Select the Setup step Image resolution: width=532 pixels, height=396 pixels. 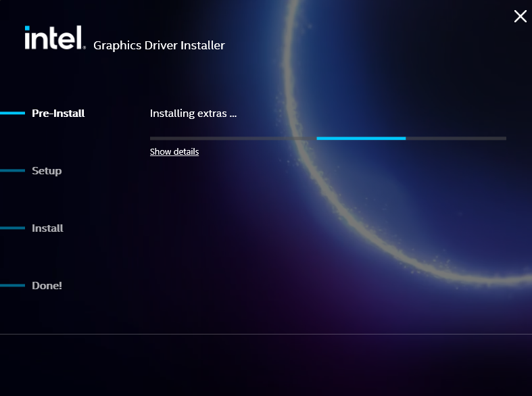(x=47, y=171)
